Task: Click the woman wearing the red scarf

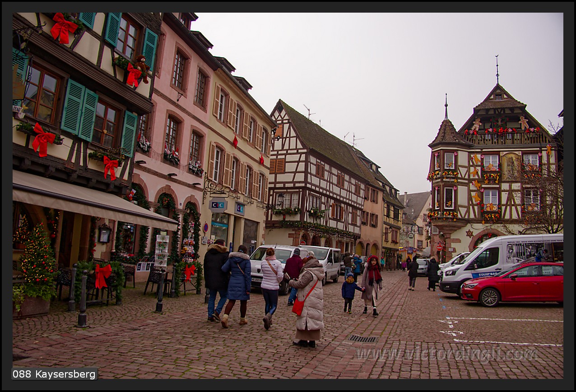Action: [372, 284]
